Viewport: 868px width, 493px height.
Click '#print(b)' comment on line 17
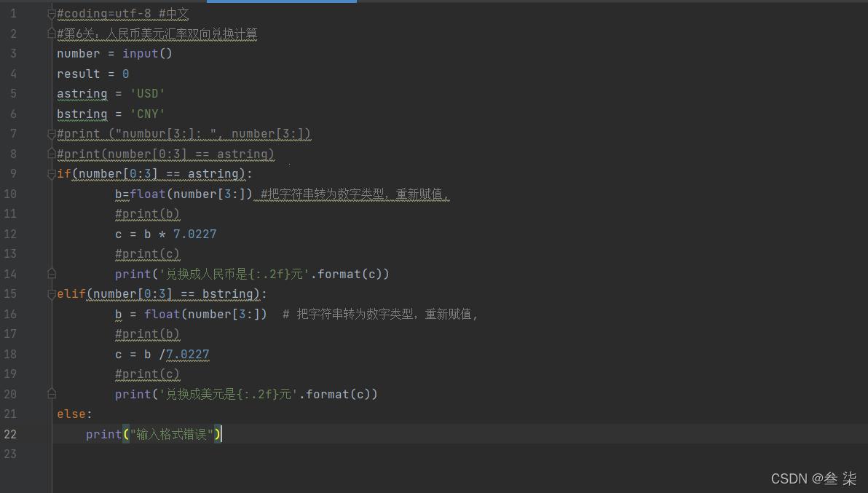tap(147, 334)
